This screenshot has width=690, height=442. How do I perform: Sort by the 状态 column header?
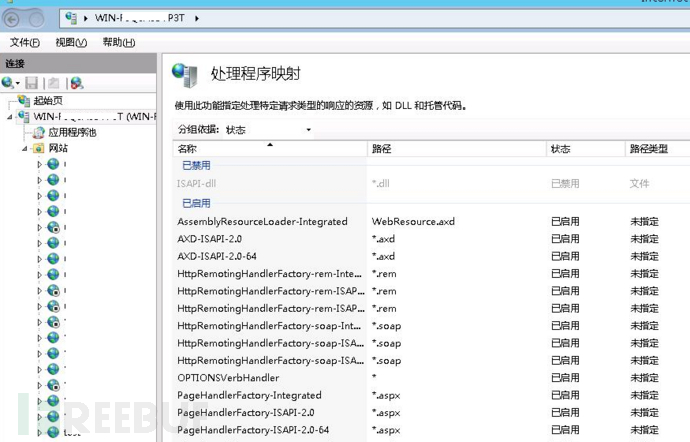coord(585,149)
